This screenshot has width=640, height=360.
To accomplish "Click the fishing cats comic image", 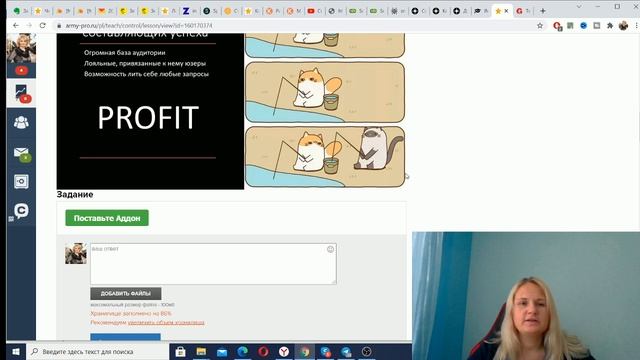I will (325, 110).
